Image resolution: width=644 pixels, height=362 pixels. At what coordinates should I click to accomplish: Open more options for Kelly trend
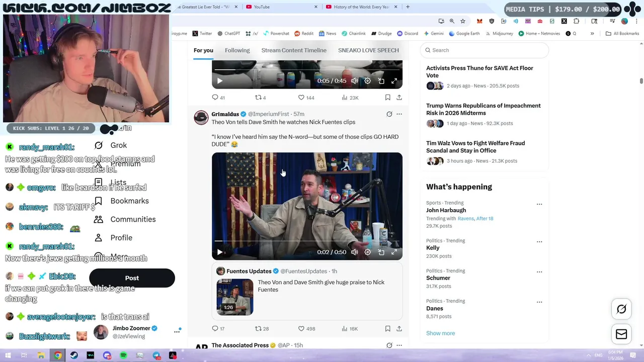pos(539,241)
